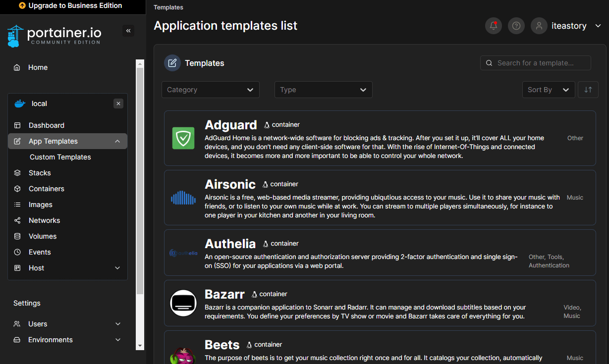Screen dimensions: 609x364
Task: Expand the iteastory user menu chevron
Action: click(598, 26)
